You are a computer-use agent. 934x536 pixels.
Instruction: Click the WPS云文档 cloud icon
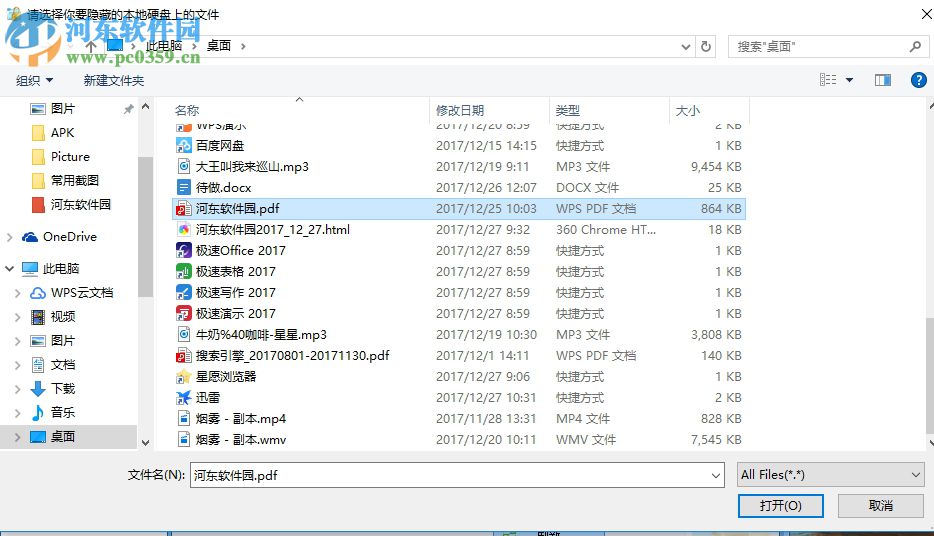pos(38,293)
